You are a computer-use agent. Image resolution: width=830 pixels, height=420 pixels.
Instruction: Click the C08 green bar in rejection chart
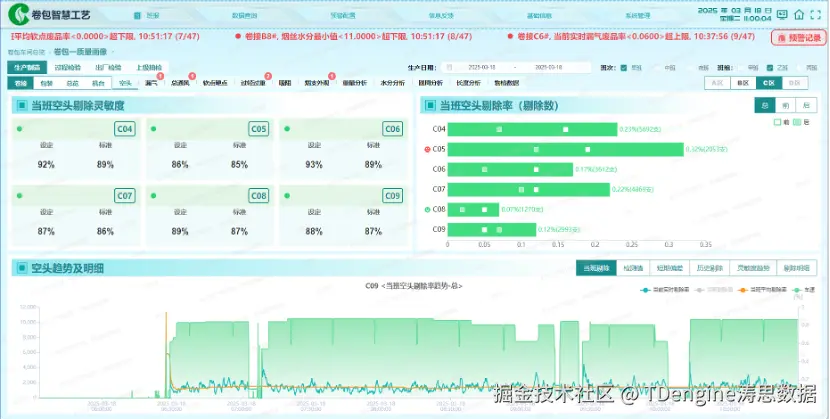[x=473, y=209]
